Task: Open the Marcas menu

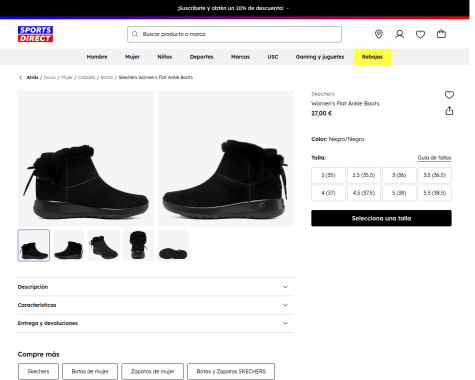Action: pos(240,57)
